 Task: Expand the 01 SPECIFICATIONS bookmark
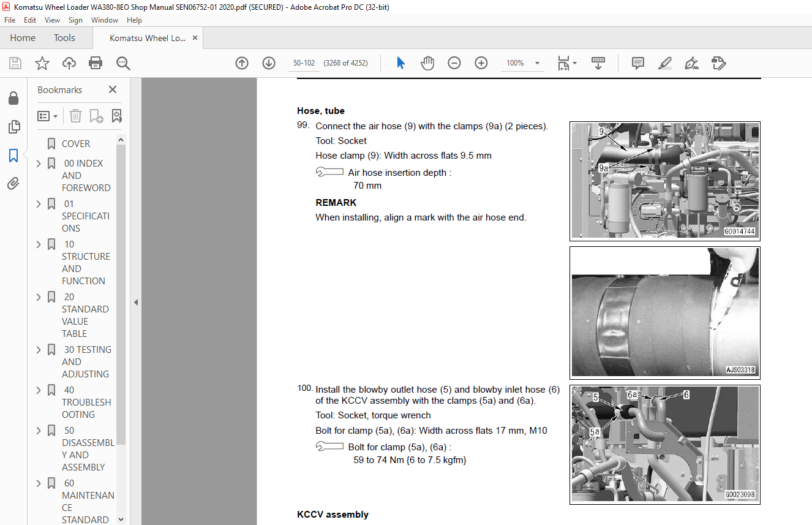[x=39, y=204]
